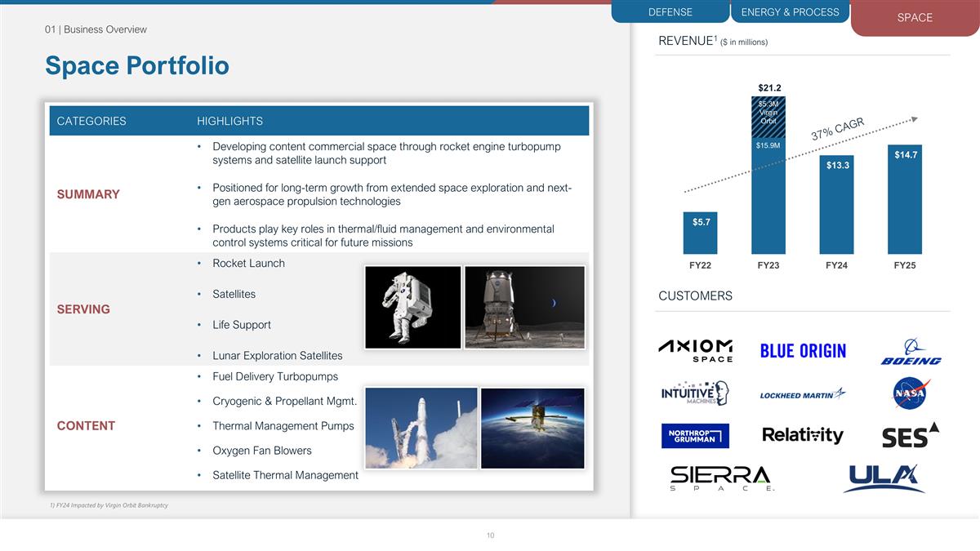Screen dimensions: 980x551
Task: Select the SES logo
Action: click(910, 435)
